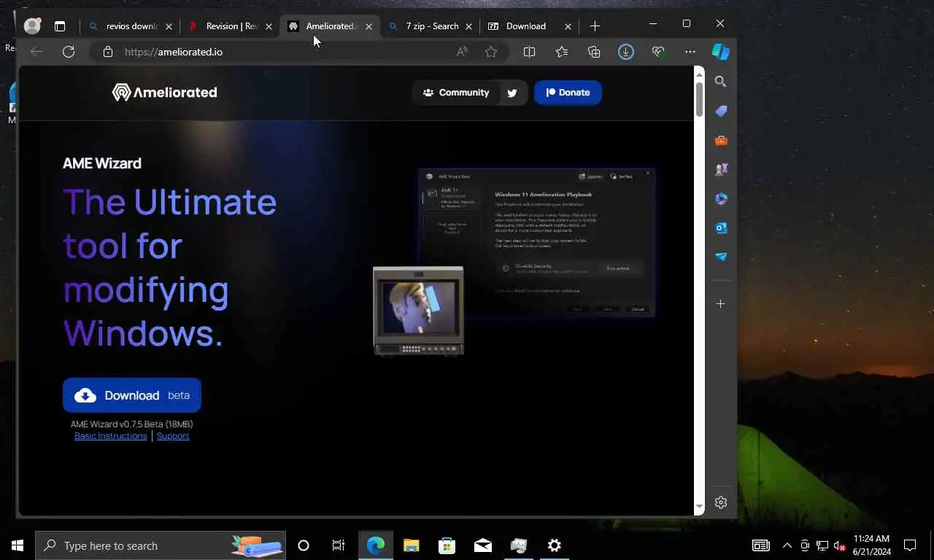Close the 7 zip - Search tab
Viewport: 934px width, 560px height.
tap(468, 26)
